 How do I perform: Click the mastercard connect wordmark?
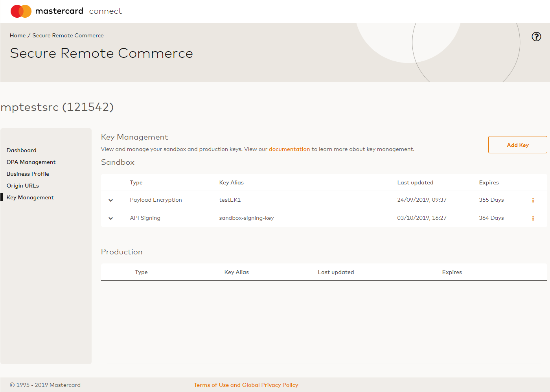79,11
